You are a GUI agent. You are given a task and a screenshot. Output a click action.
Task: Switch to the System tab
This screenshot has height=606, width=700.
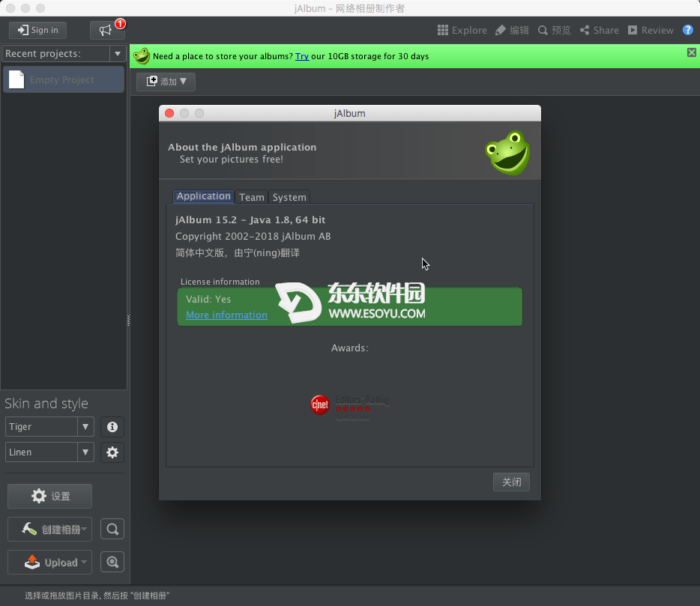[x=289, y=197]
